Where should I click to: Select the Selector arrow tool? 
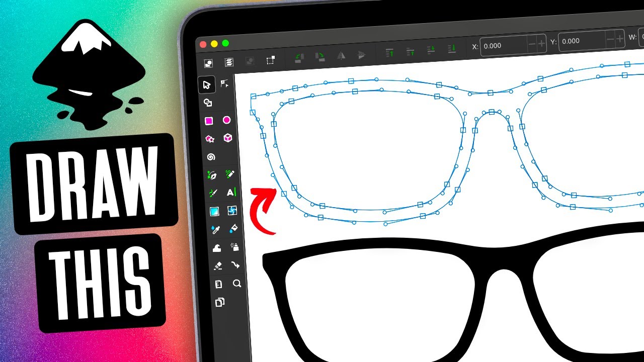[x=206, y=84]
